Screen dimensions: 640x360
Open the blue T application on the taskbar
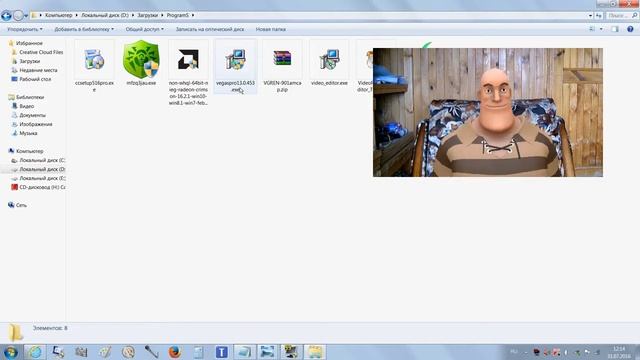tap(222, 352)
